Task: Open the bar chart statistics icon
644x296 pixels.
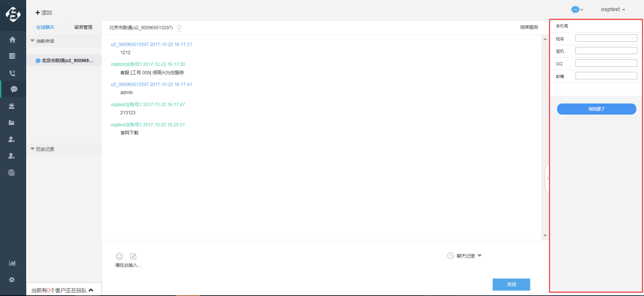Action: (12, 263)
